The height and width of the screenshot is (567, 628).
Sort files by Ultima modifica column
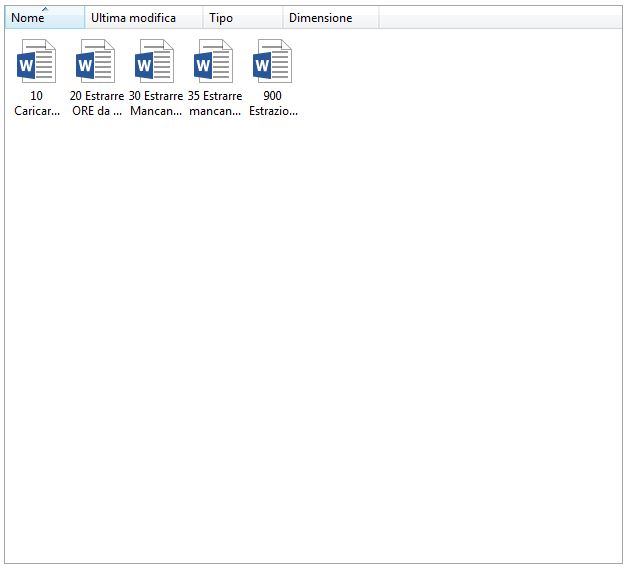[133, 18]
